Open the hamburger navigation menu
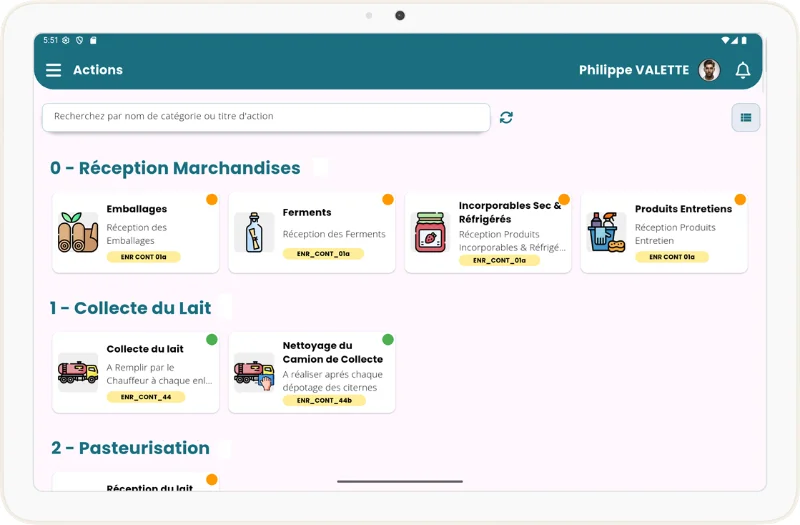The width and height of the screenshot is (800, 525). [53, 70]
